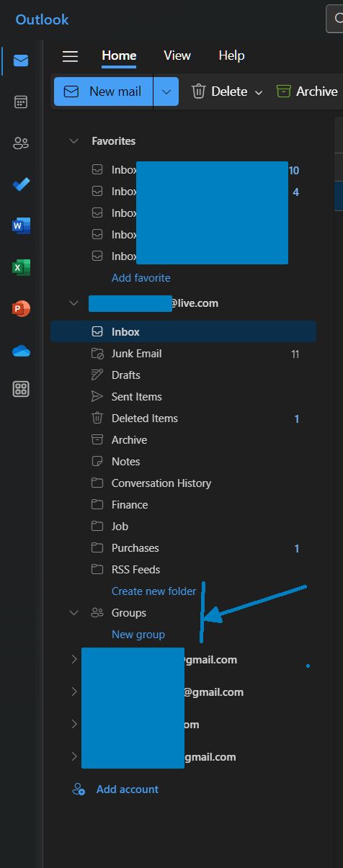Open the People contacts icon
343x868 pixels.
(x=21, y=143)
